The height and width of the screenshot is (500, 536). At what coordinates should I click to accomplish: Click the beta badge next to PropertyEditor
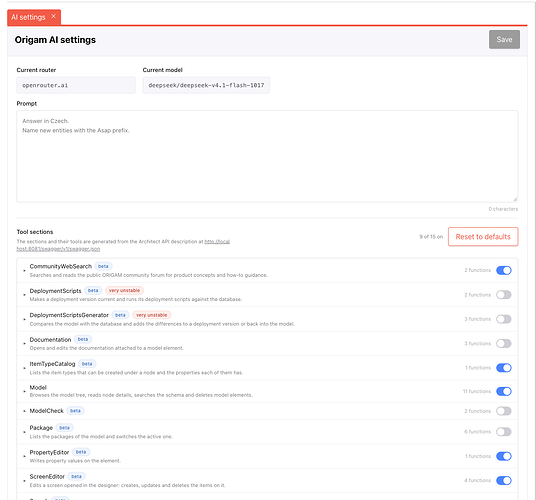[x=81, y=452]
